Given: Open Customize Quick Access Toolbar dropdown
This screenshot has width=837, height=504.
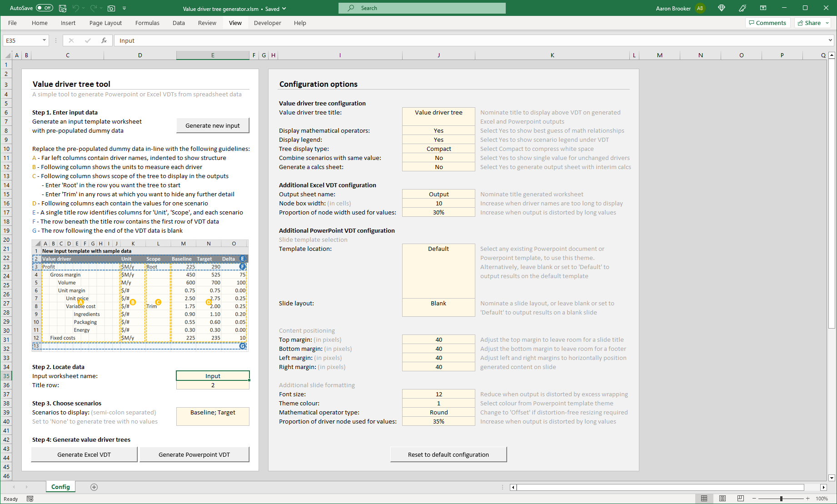Looking at the screenshot, I should coord(124,8).
